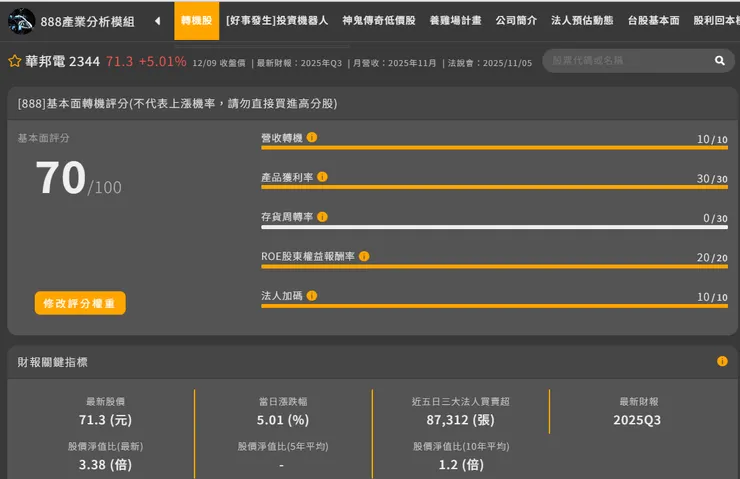Open the 神鬼傳奇低價股 tab
The image size is (740, 479).
pyautogui.click(x=379, y=21)
